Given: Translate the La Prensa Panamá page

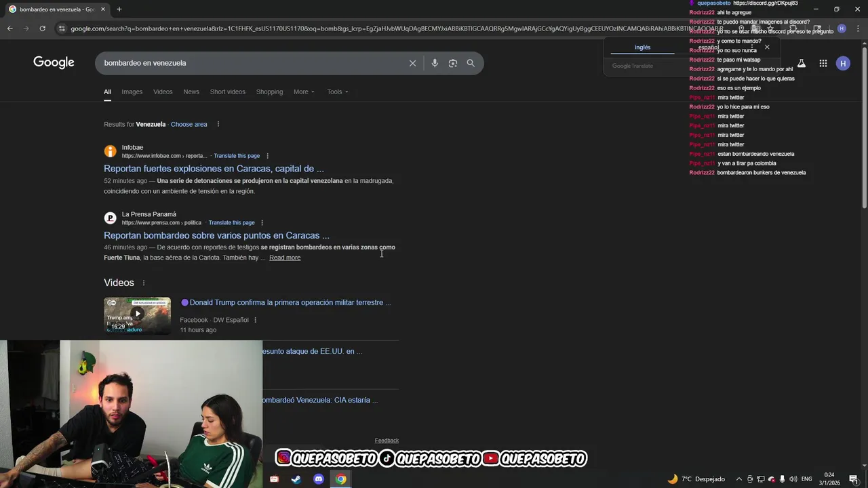Looking at the screenshot, I should point(232,223).
